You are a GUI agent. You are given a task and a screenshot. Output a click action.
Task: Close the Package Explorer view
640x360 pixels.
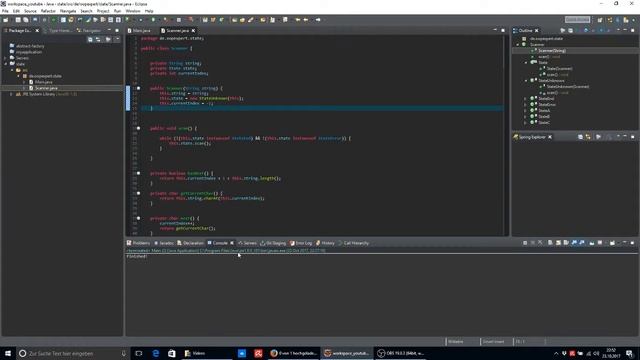tap(37, 31)
